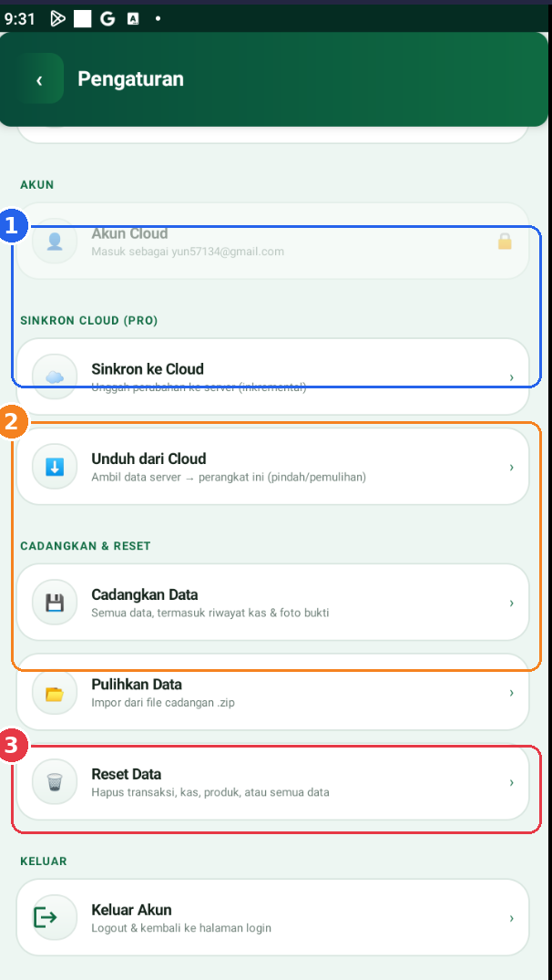Click the Google icon in the status bar

click(x=107, y=19)
